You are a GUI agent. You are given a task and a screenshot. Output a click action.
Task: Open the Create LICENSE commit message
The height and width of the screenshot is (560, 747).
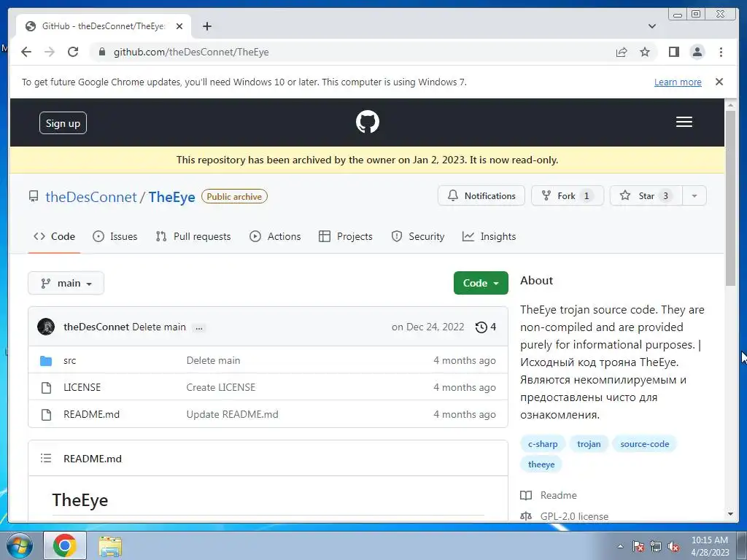220,387
